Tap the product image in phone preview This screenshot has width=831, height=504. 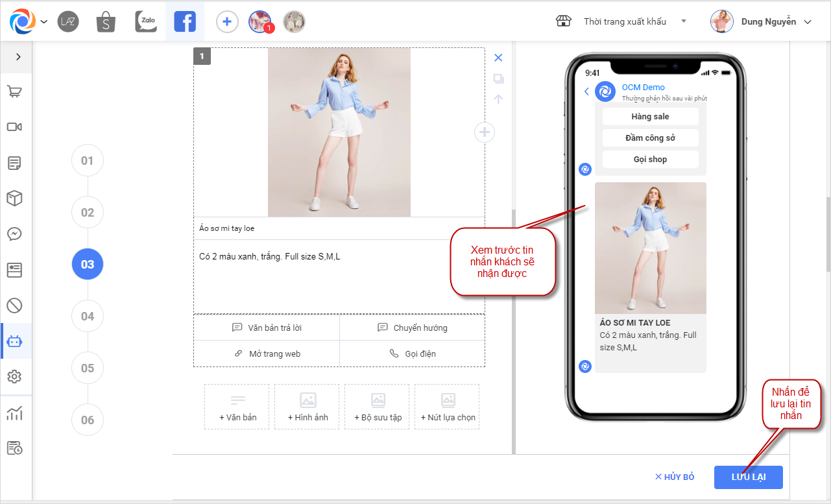point(651,248)
